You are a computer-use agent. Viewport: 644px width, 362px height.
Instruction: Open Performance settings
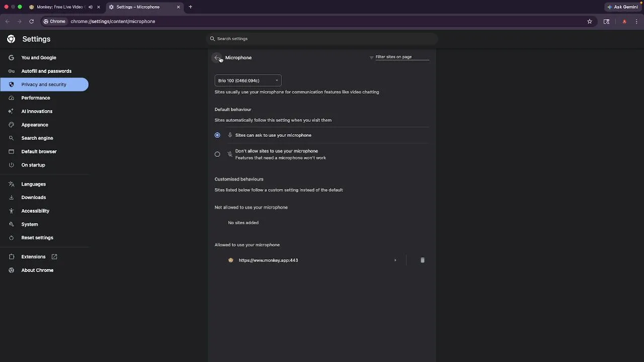pos(36,98)
